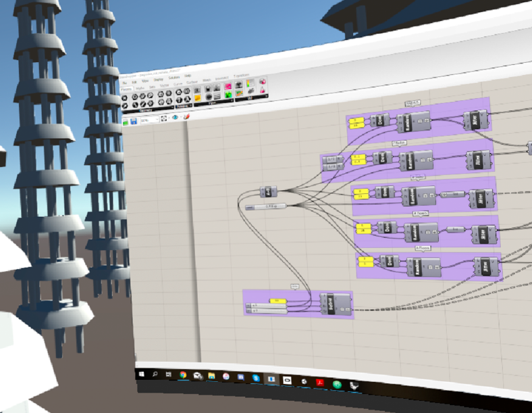Select the Random component in Sides group
The width and height of the screenshot is (532, 413).
[419, 196]
